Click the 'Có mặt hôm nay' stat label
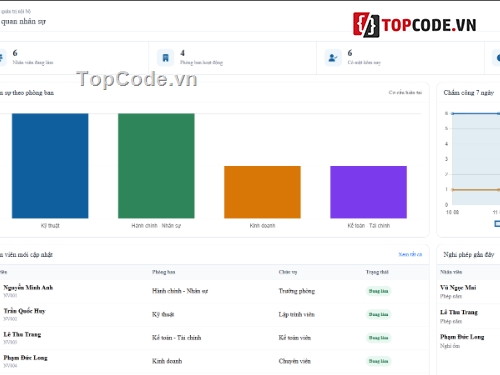This screenshot has height=375, width=500. (364, 62)
